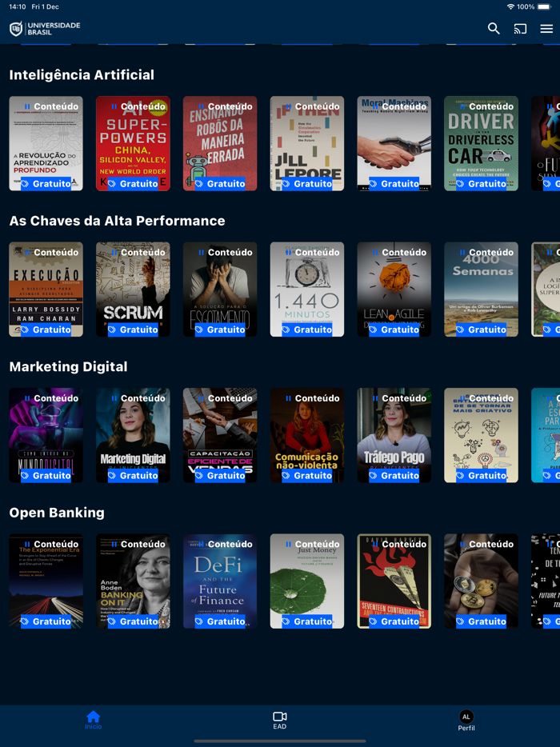Open the 1.440 Minutos book

[307, 290]
